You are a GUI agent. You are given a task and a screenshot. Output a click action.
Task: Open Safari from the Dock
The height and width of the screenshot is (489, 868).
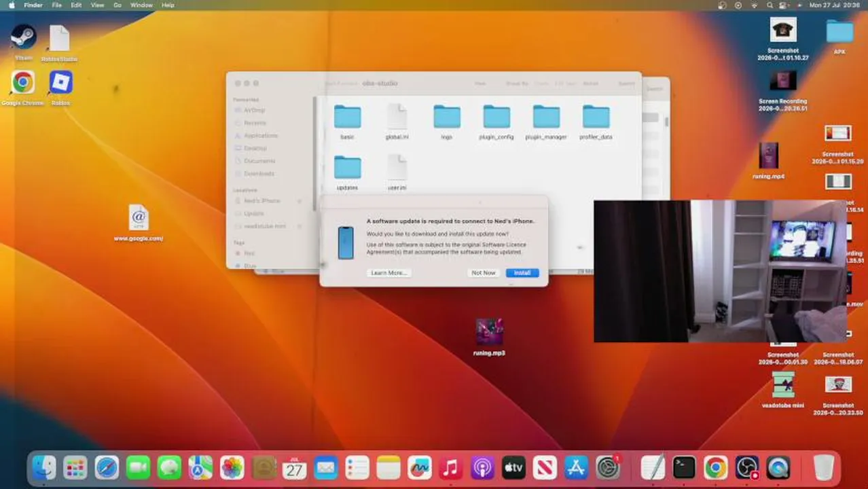click(107, 467)
